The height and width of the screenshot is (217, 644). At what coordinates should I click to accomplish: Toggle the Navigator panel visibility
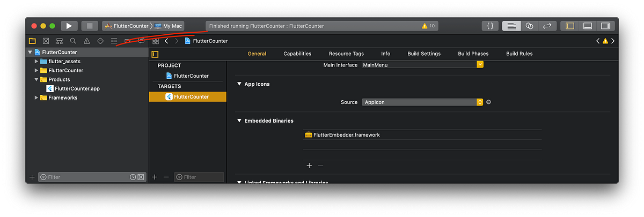point(570,26)
